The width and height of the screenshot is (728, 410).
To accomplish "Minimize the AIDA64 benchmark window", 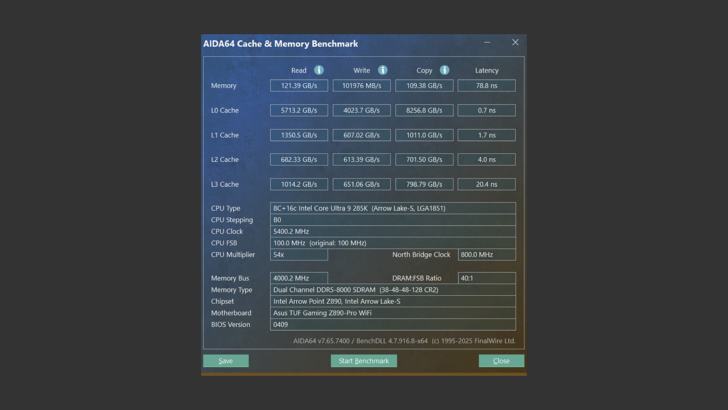I will pos(487,43).
